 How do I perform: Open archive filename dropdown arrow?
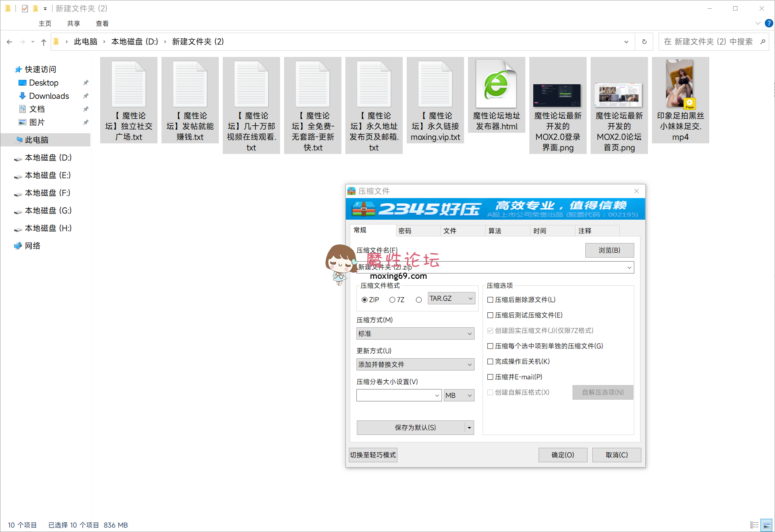coord(629,267)
